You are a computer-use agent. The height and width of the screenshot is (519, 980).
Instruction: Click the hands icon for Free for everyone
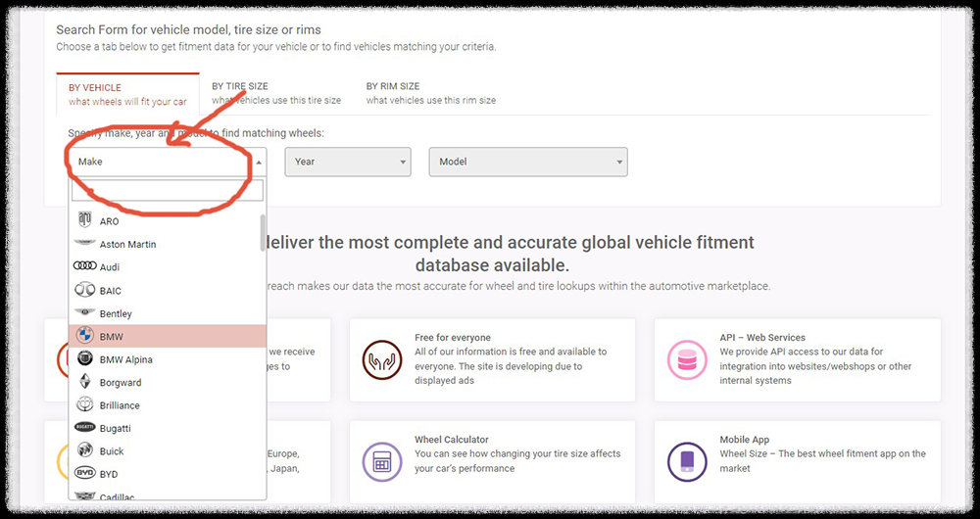pos(382,359)
